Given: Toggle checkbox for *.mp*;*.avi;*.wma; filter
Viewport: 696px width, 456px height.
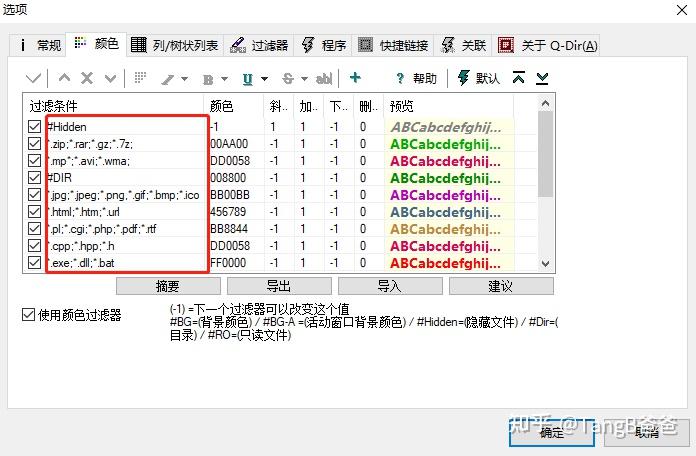Looking at the screenshot, I should (x=34, y=160).
